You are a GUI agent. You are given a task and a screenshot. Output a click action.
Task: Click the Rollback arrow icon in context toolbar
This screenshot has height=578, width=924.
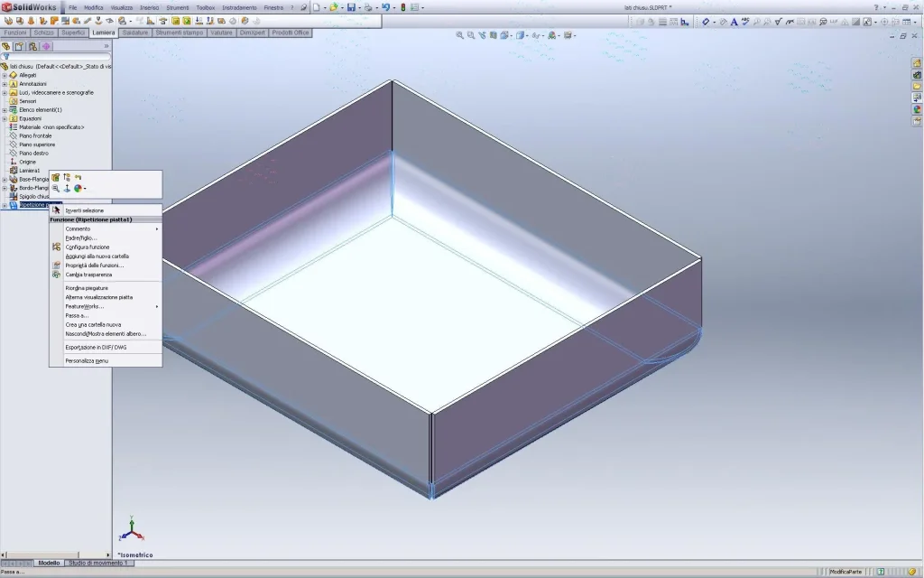click(78, 177)
